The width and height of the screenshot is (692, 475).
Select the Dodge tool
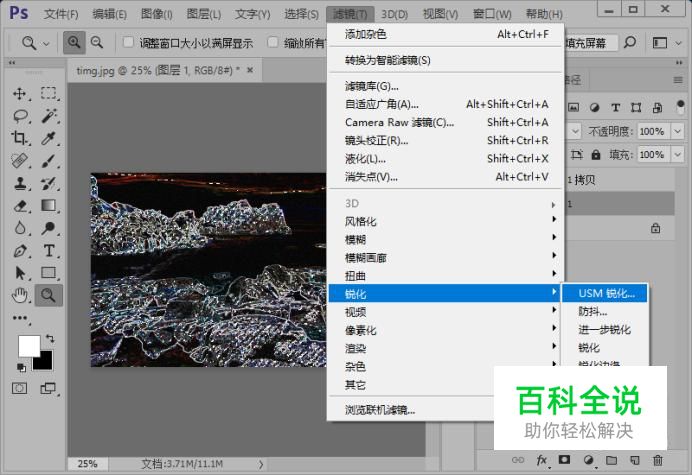tap(48, 228)
